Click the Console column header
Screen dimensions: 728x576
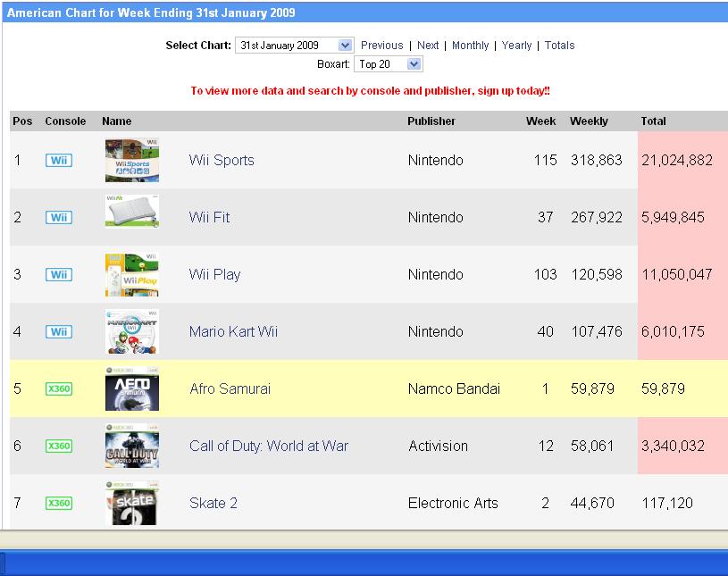click(x=65, y=121)
